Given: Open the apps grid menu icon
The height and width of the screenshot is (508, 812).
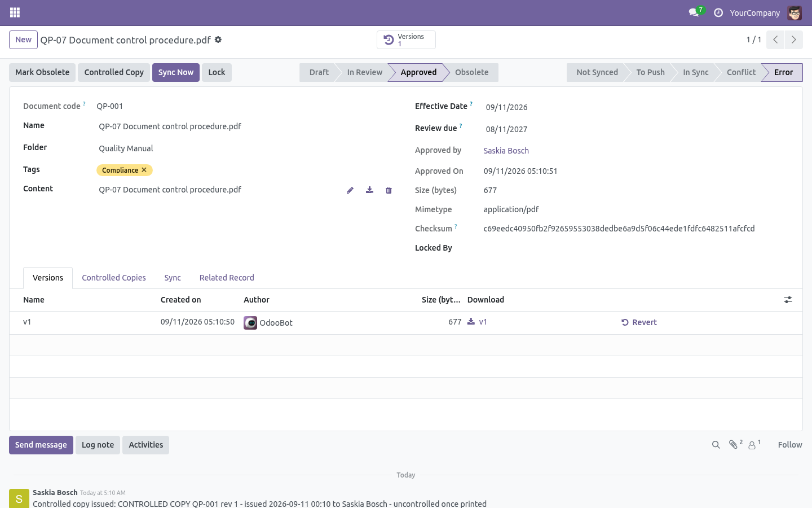Looking at the screenshot, I should click(15, 12).
